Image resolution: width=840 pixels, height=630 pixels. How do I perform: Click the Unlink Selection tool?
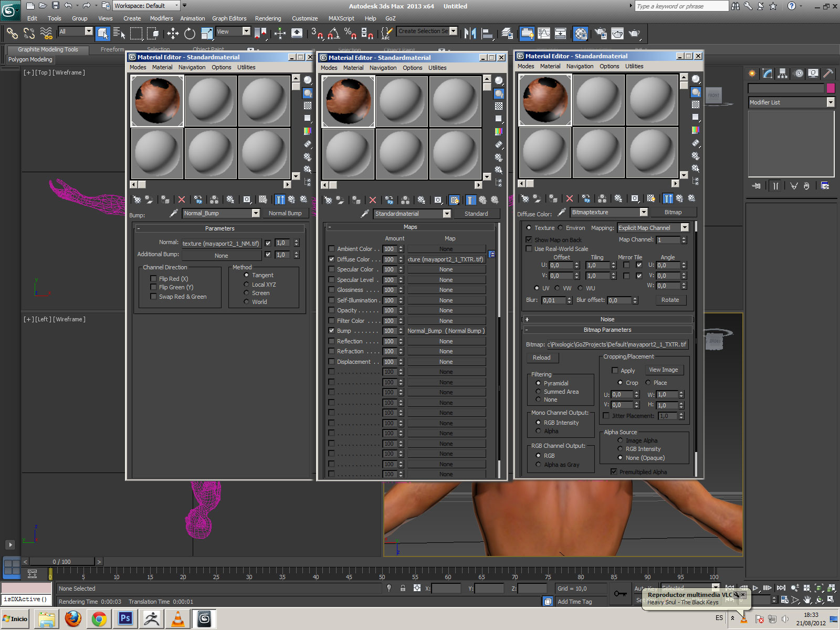click(29, 34)
